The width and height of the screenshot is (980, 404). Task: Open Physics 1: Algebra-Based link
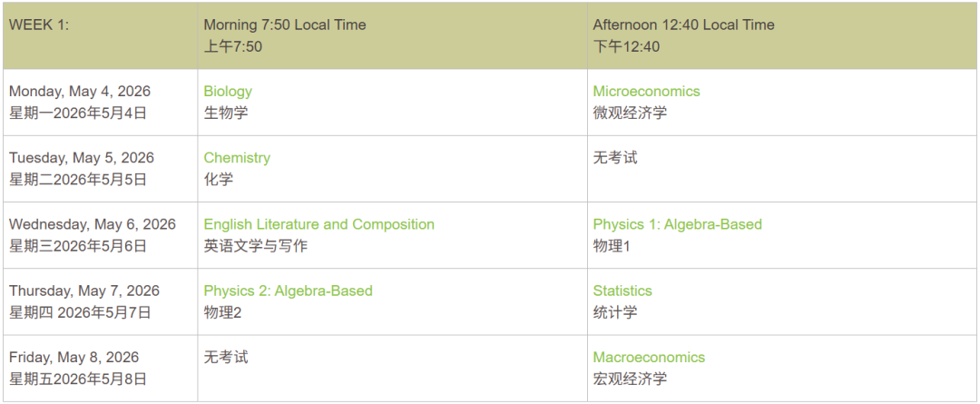pos(677,224)
